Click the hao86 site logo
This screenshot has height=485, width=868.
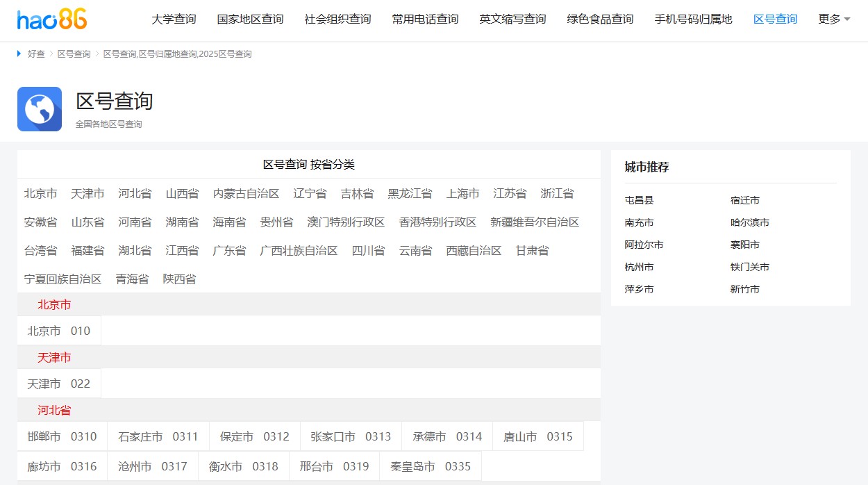52,19
